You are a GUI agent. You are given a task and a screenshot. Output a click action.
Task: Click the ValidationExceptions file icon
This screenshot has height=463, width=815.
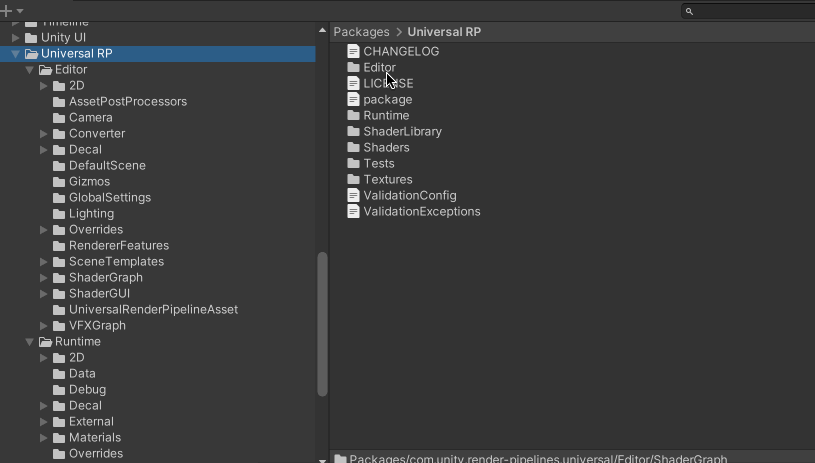(353, 211)
